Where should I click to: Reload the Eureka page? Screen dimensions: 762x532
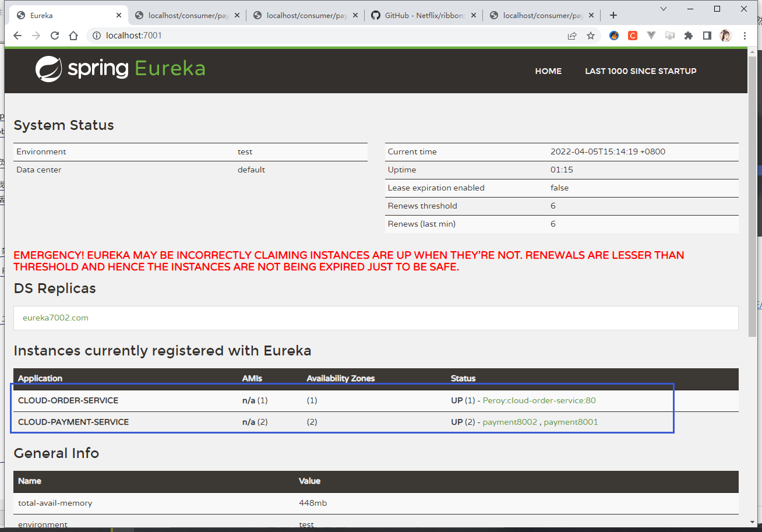55,36
